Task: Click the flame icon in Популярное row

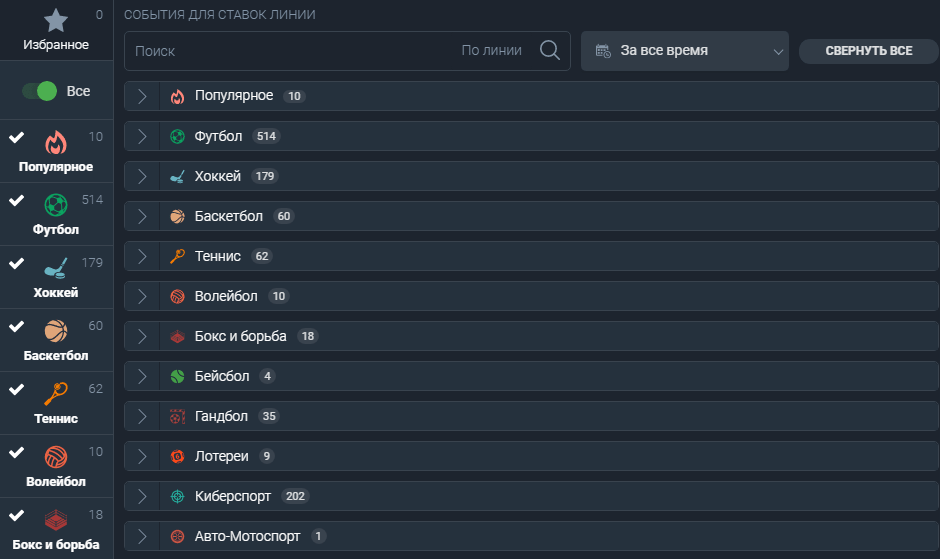Action: [x=177, y=97]
